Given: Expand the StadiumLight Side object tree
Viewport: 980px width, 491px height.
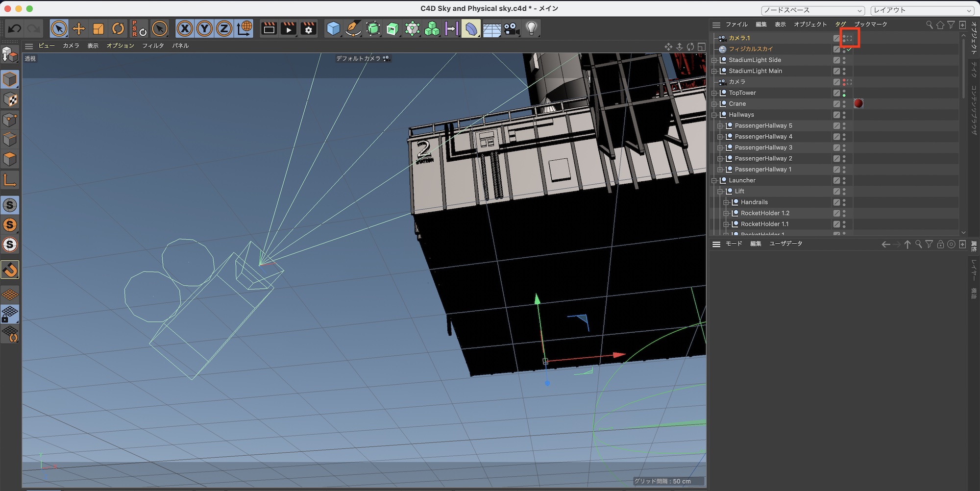Looking at the screenshot, I should coord(714,60).
